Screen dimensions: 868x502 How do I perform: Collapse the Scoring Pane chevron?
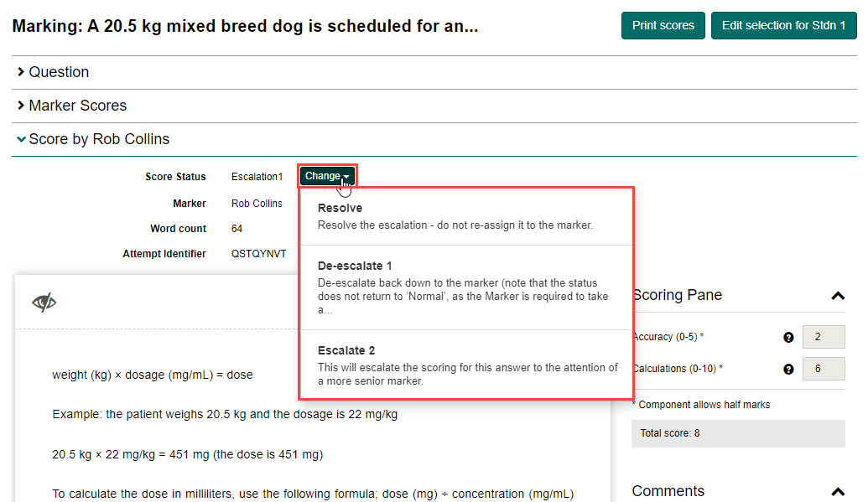[836, 296]
